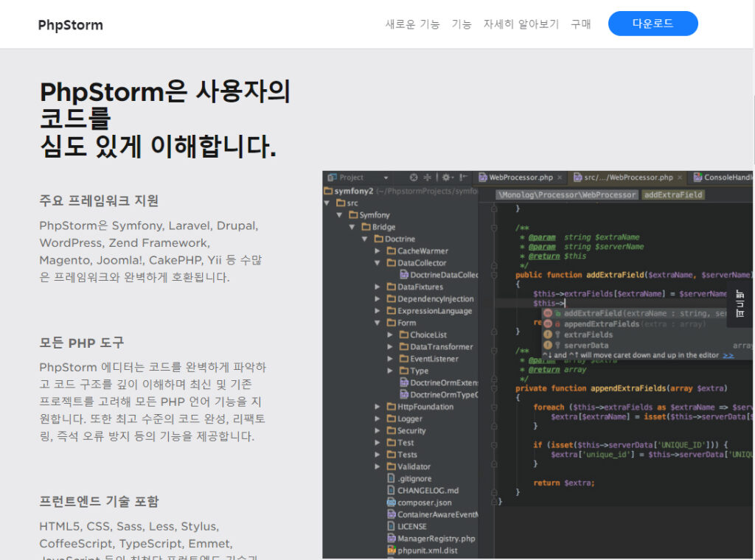Click the collapse-all icon in Project toolbar
Viewport: 755px width, 560px height.
coord(428,178)
